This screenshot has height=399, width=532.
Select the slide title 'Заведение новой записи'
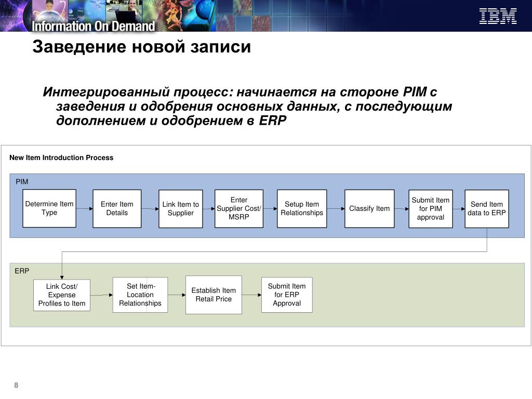[x=141, y=46]
